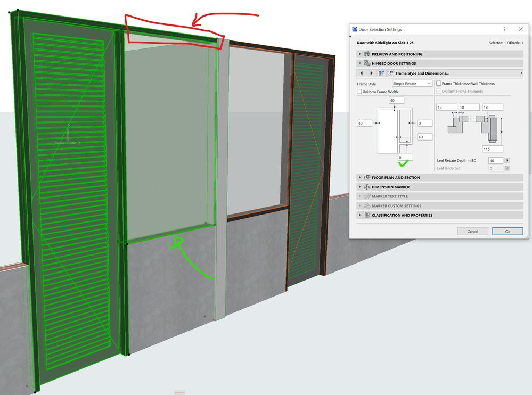Edit rebate dimension field showing 10

(469, 107)
